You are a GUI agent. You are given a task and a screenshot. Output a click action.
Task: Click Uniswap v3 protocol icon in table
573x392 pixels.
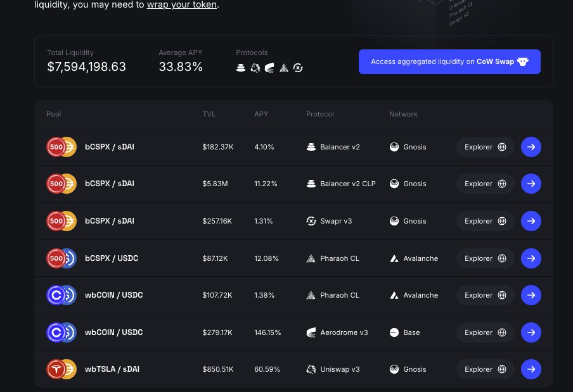click(x=311, y=369)
